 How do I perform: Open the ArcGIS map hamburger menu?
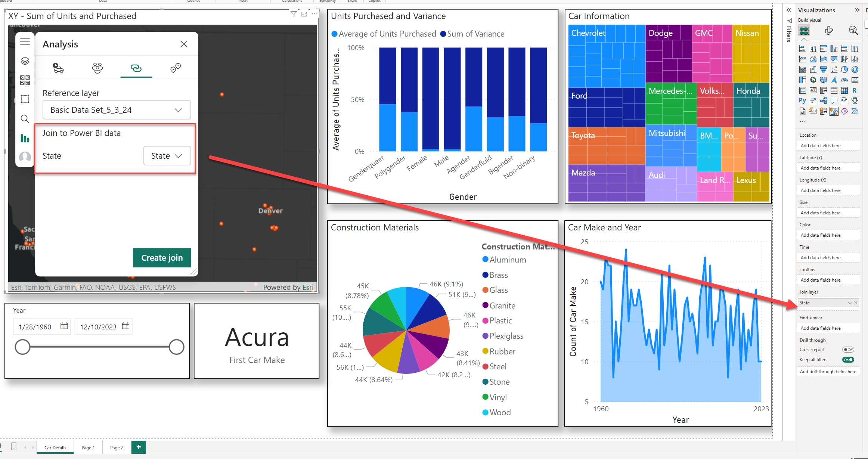[25, 41]
